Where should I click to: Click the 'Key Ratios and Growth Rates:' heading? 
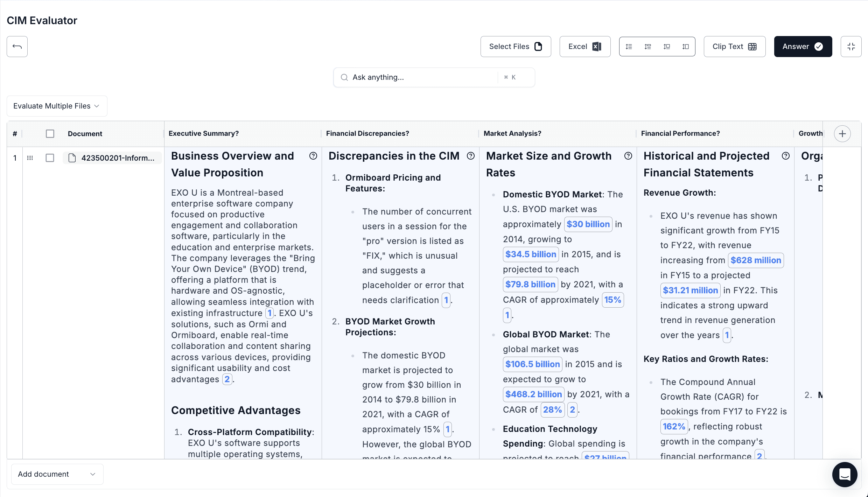pos(706,359)
